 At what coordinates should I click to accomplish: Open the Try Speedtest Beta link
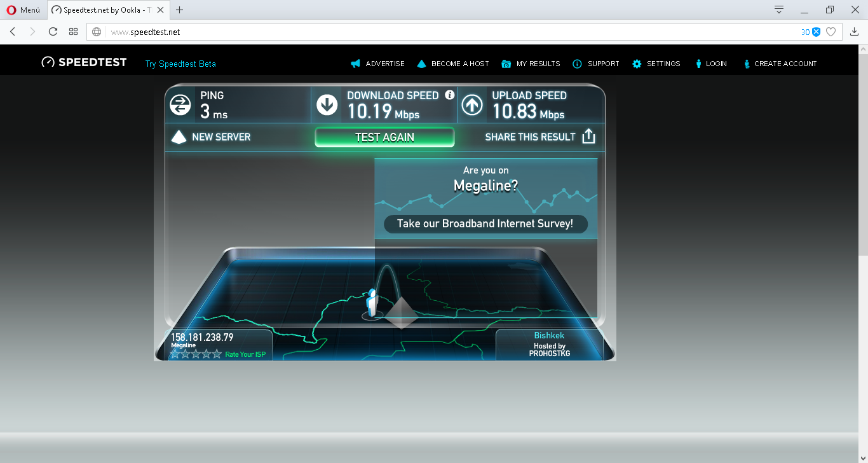[x=180, y=64]
